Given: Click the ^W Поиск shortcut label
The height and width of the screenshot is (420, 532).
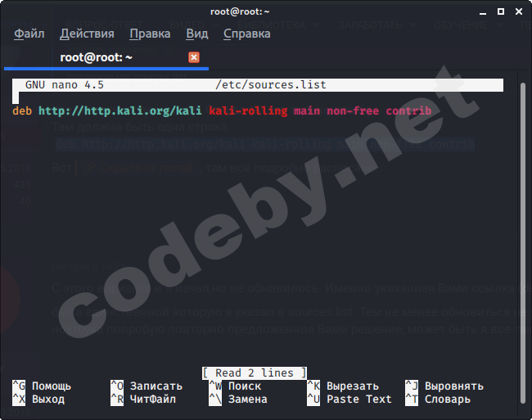Looking at the screenshot, I should pyautogui.click(x=235, y=386).
